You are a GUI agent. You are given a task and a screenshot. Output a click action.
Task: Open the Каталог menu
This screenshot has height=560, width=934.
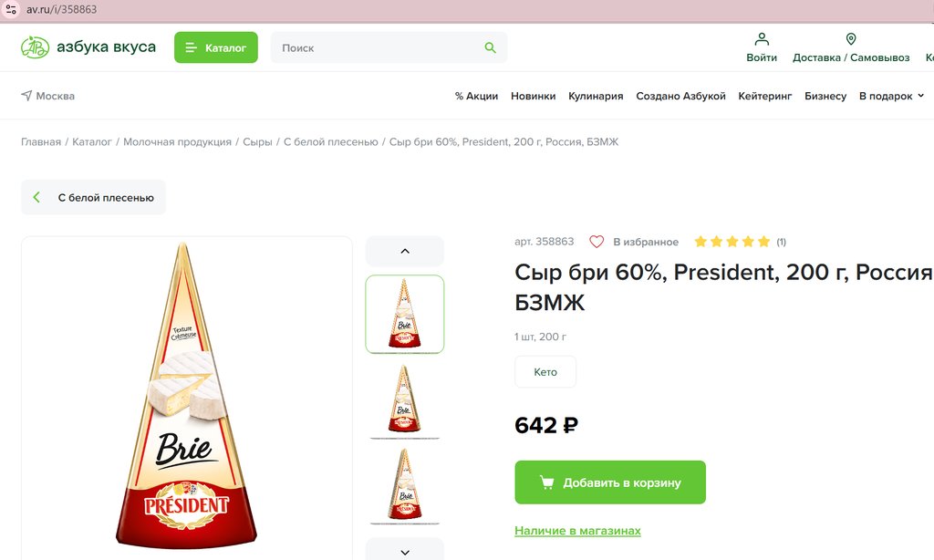(x=216, y=47)
